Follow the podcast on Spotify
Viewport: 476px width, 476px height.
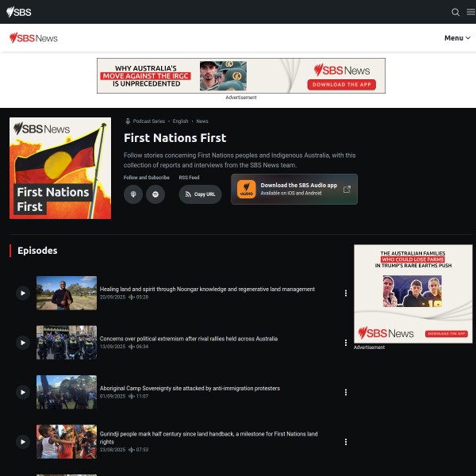155,194
